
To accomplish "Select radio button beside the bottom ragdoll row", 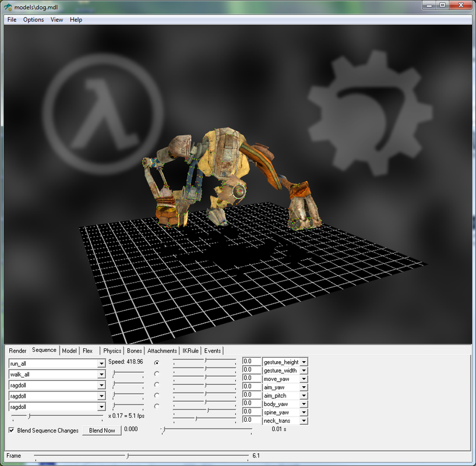I will 157,406.
